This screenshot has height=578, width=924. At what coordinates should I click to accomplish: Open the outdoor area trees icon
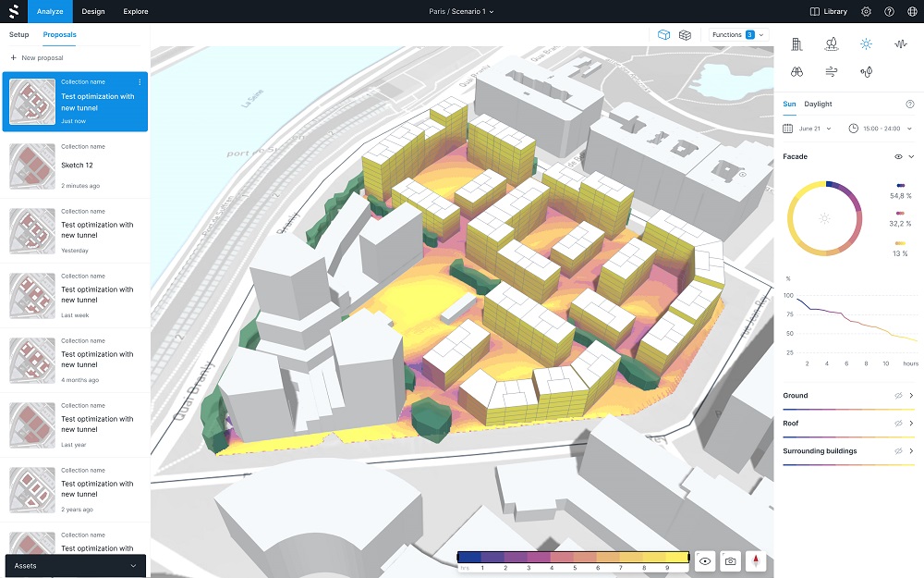(x=831, y=43)
